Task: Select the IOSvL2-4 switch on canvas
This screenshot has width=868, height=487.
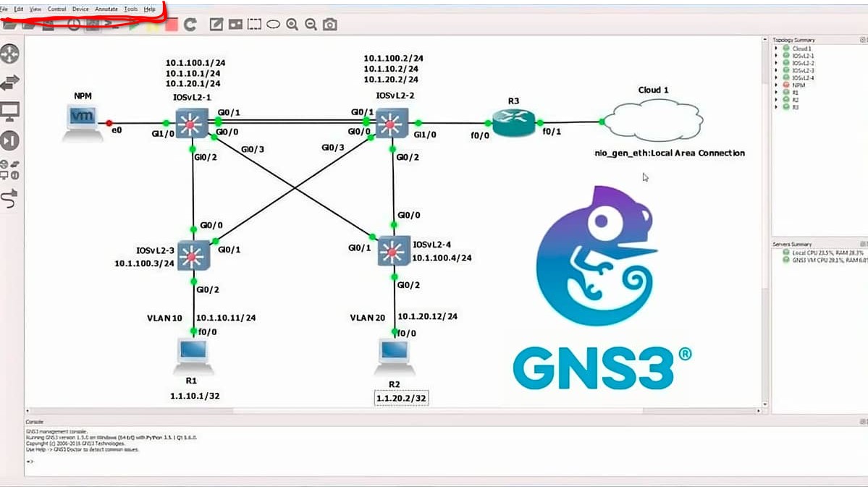Action: (394, 252)
